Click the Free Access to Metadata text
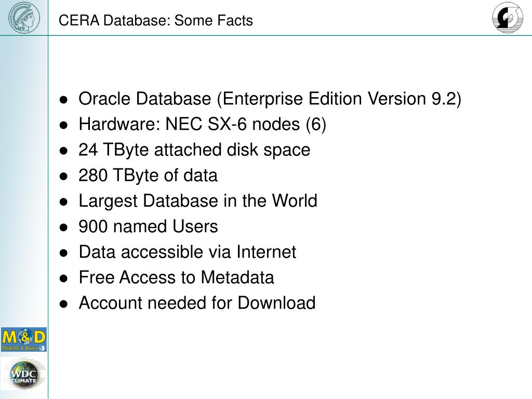The image size is (532, 399). (x=176, y=277)
